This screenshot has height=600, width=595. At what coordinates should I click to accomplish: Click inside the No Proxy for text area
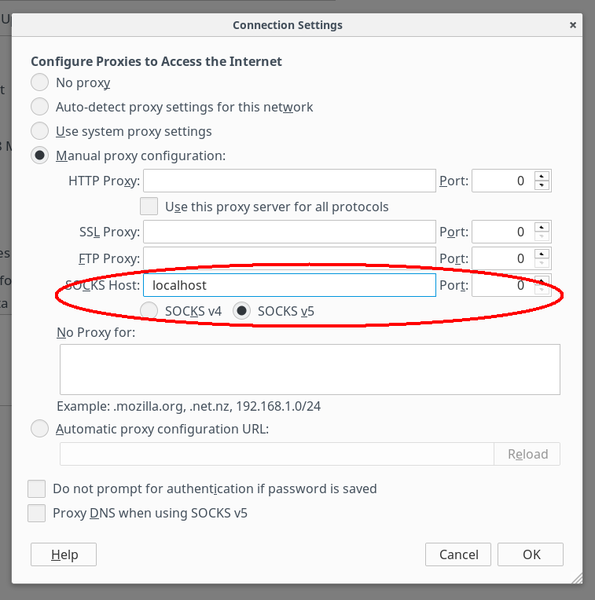pos(310,369)
